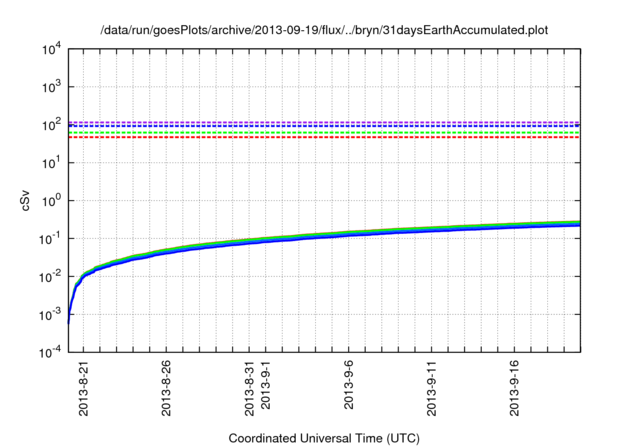Click the 2013-9-1 date tick label
Viewport: 640px width, 448px height.
[265, 384]
